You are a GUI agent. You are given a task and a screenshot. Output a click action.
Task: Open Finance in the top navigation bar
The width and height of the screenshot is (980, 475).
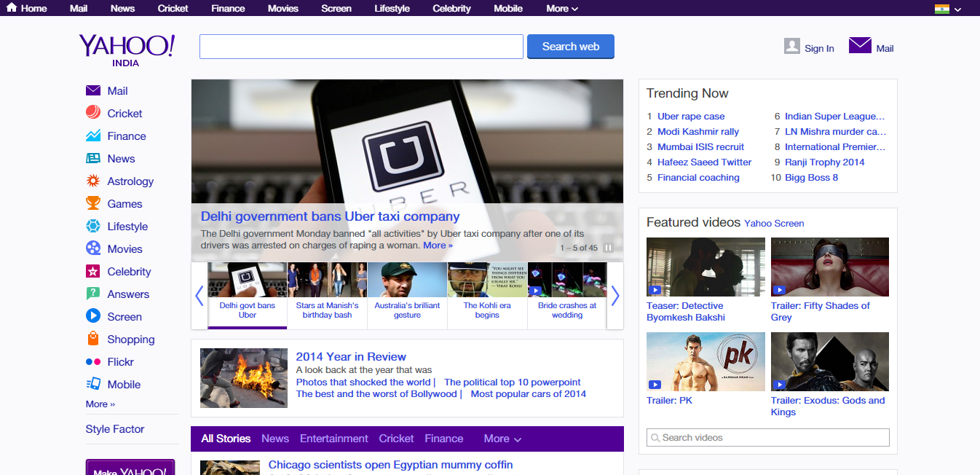click(228, 9)
